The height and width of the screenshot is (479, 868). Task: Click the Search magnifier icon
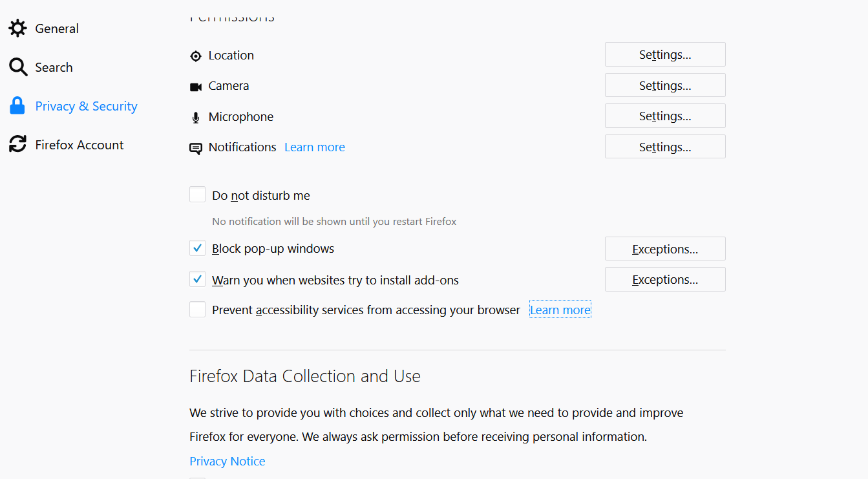[x=17, y=67]
